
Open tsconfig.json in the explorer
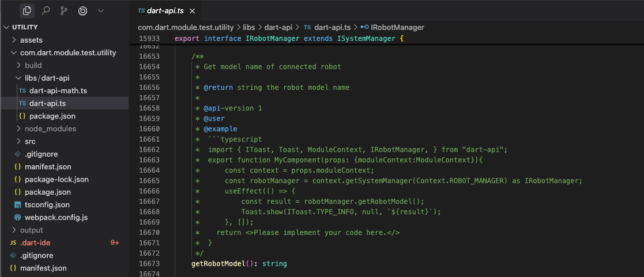click(x=47, y=204)
